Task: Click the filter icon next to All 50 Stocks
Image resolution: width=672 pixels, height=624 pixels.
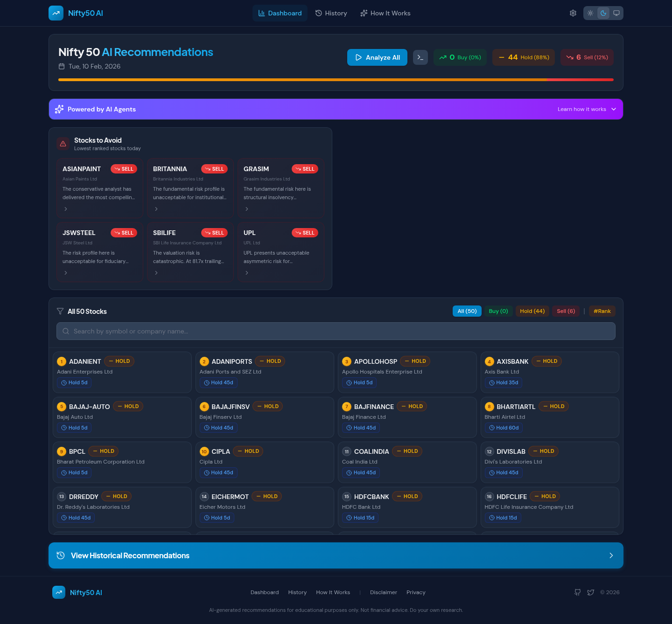Action: [x=60, y=311]
